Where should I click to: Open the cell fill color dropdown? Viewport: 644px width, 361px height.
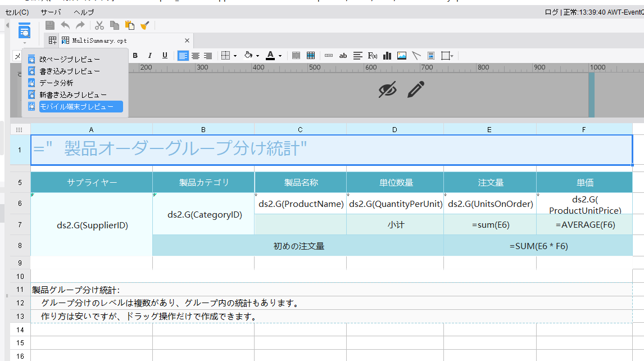[257, 55]
